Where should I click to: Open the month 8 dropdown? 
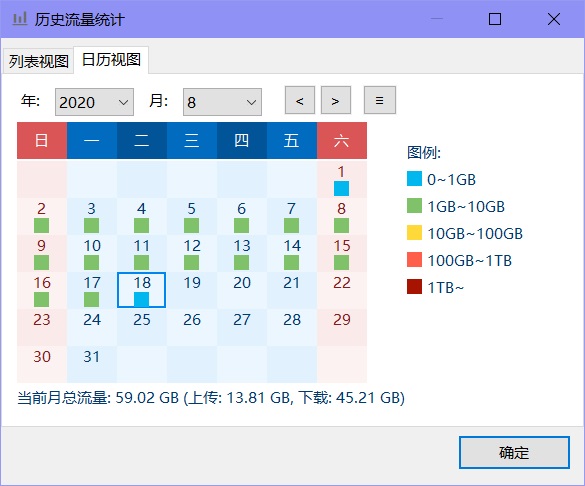(222, 102)
